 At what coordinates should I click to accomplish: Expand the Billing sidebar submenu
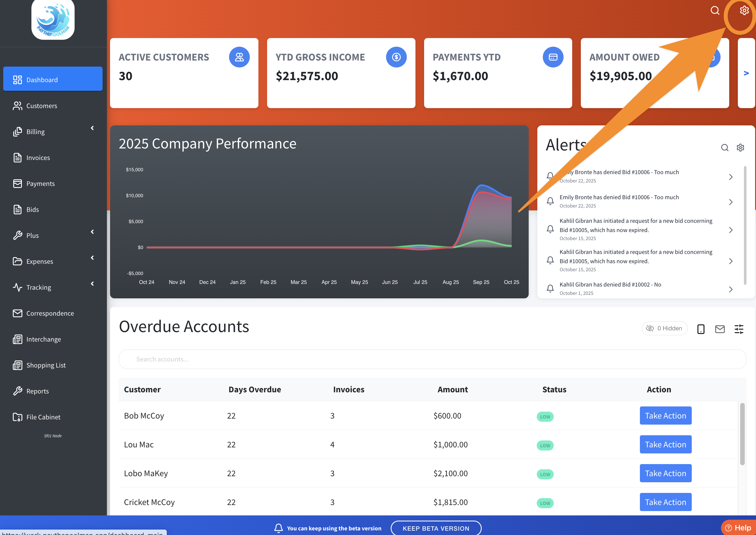(92, 128)
